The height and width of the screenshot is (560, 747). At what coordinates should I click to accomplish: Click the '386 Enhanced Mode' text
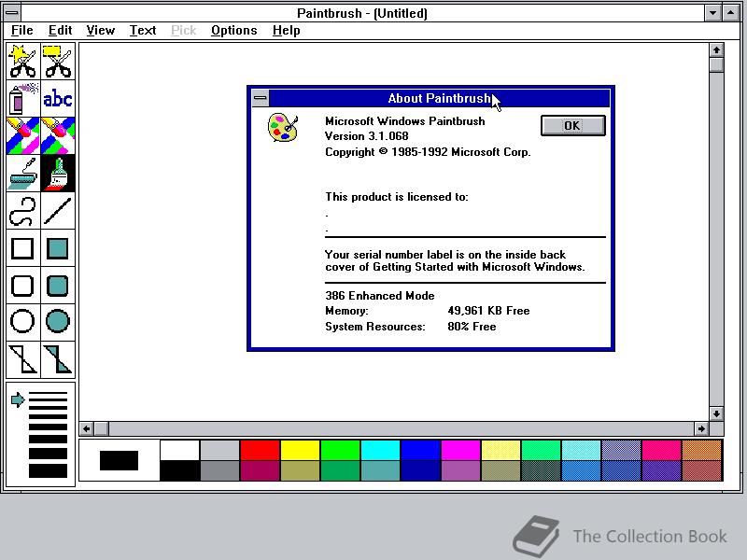380,296
